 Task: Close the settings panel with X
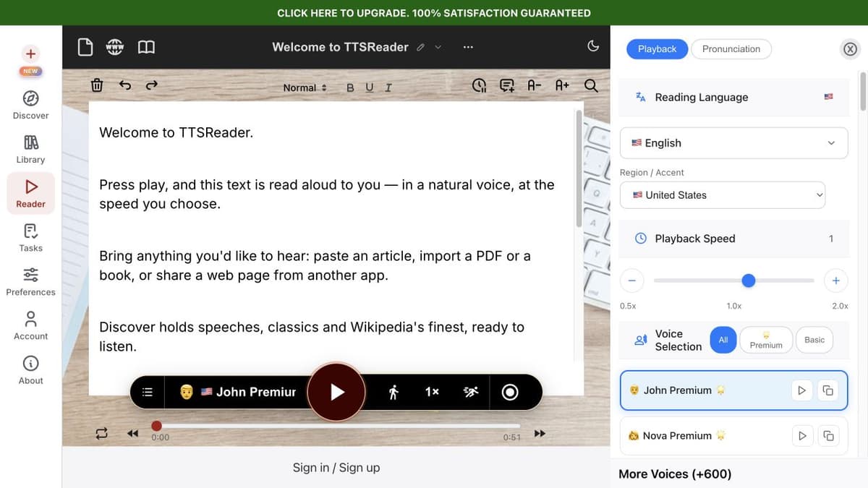pyautogui.click(x=850, y=49)
